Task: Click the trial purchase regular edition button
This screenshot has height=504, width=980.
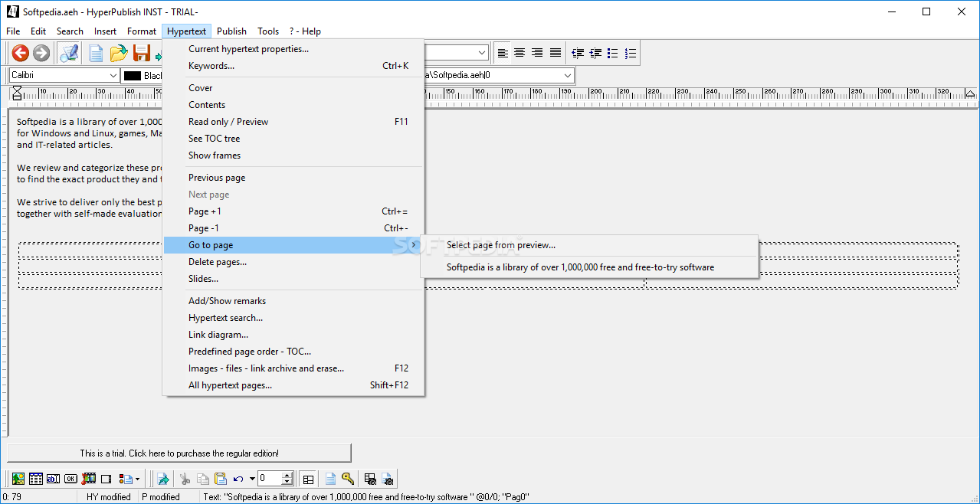Action: coord(179,453)
